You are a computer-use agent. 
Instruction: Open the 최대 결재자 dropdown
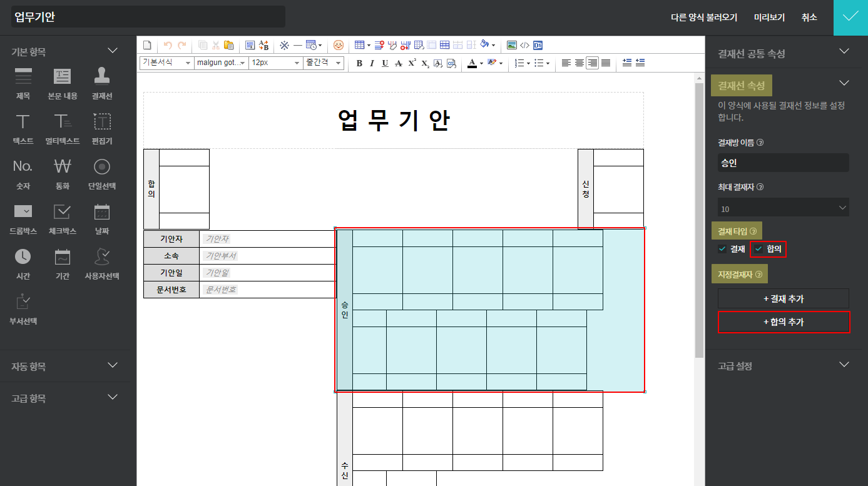pyautogui.click(x=783, y=208)
